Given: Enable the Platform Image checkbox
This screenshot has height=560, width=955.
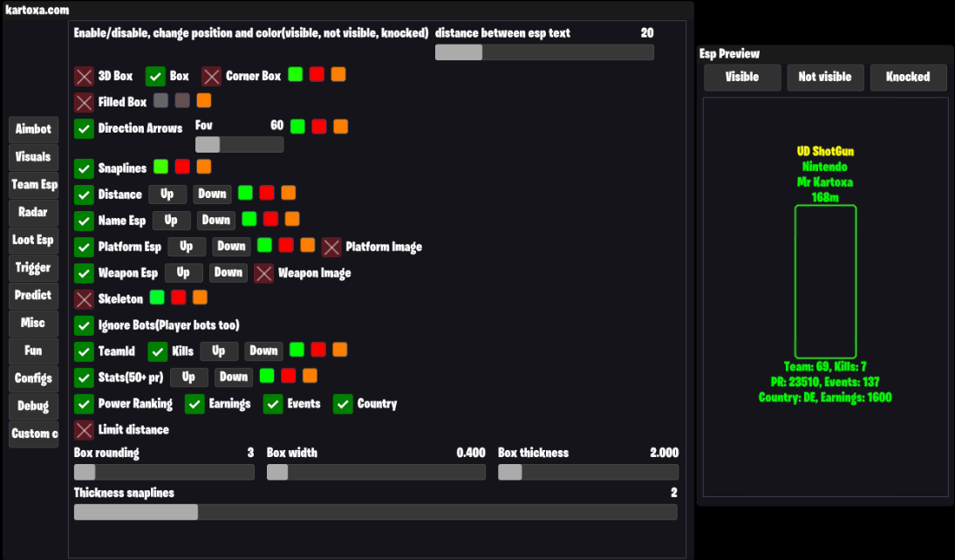Looking at the screenshot, I should [331, 247].
